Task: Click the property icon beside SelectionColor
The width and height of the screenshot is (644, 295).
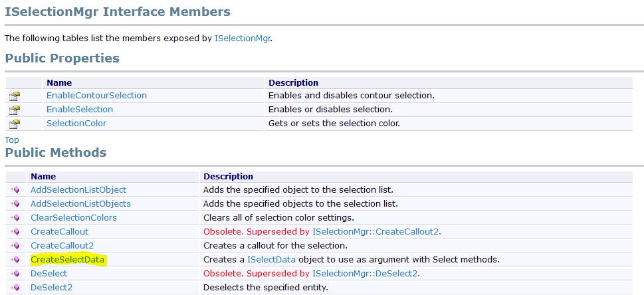Action: pos(15,124)
